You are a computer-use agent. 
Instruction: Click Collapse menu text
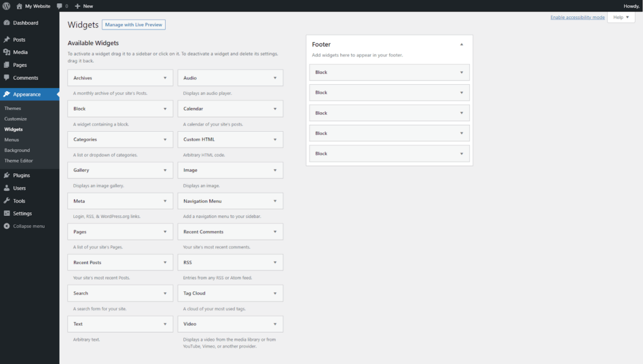pos(29,227)
